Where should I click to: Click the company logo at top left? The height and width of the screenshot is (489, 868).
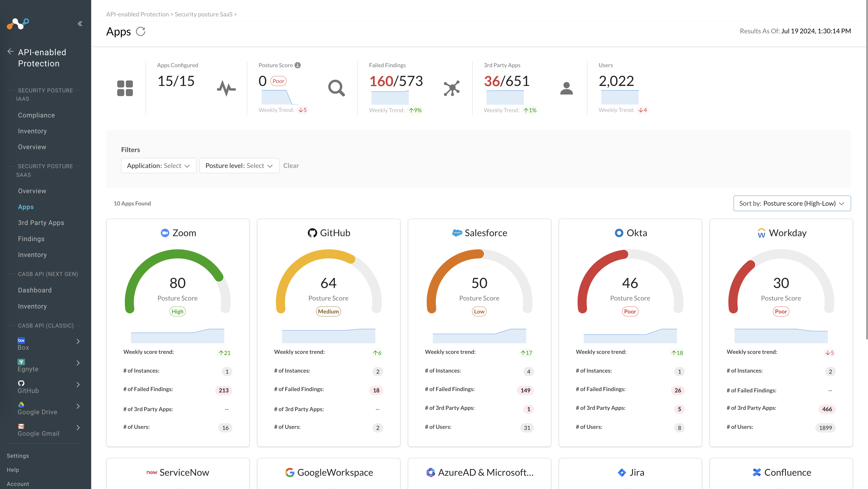17,24
